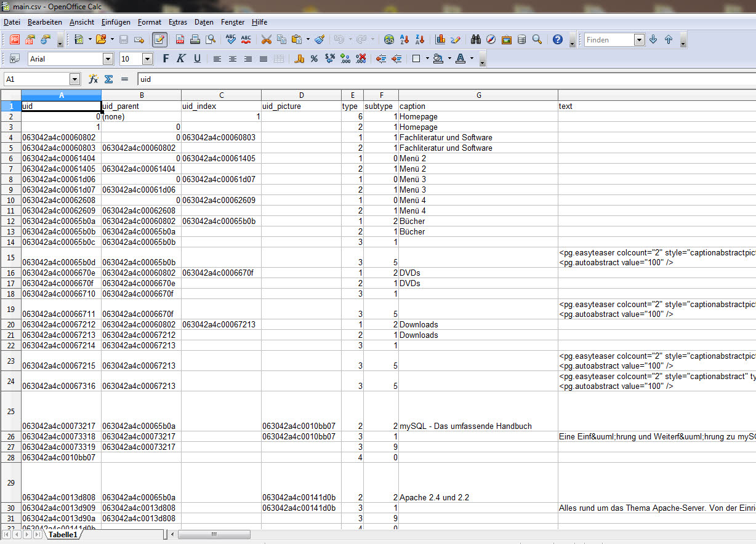Screen dimensions: 756x544
Task: Open the Paste options dropdown arrow
Action: pos(308,39)
